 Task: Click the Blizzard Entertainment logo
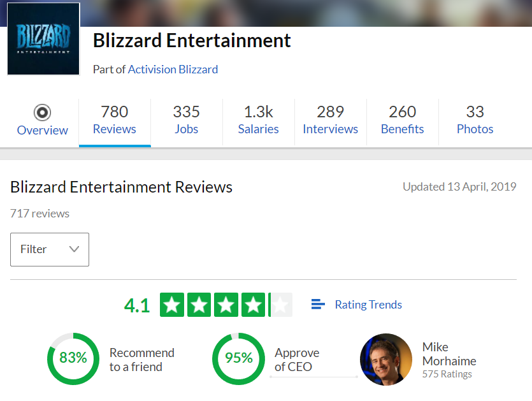pos(43,39)
